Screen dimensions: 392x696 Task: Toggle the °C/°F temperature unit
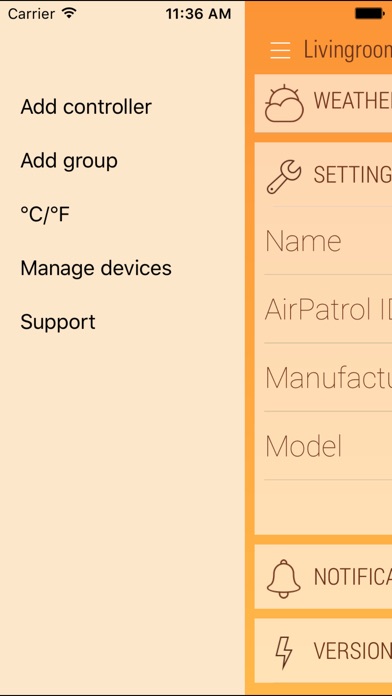[x=45, y=215]
